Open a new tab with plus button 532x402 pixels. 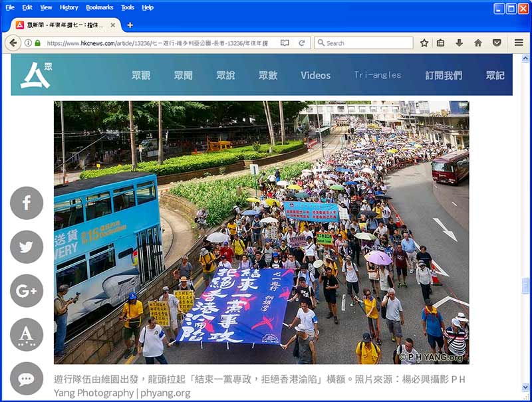[x=130, y=25]
